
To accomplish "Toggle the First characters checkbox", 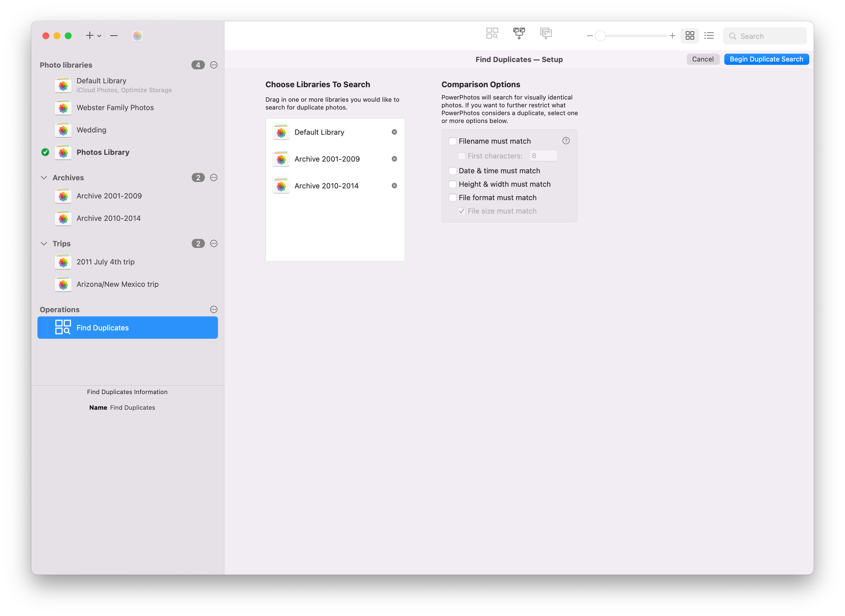I will point(461,156).
